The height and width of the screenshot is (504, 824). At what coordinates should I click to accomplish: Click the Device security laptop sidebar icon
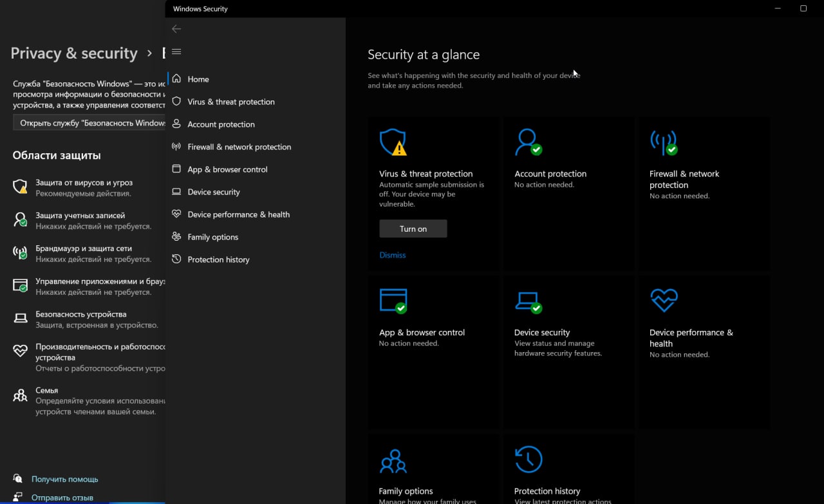click(176, 192)
